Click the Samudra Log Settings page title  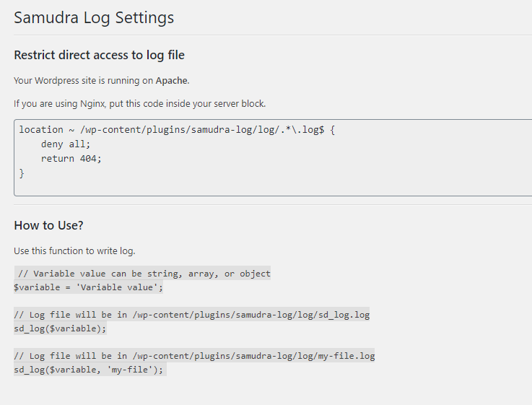click(x=94, y=17)
